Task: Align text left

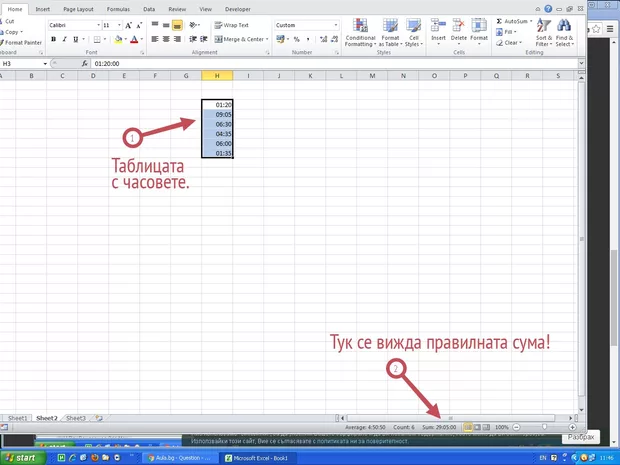Action: click(155, 39)
